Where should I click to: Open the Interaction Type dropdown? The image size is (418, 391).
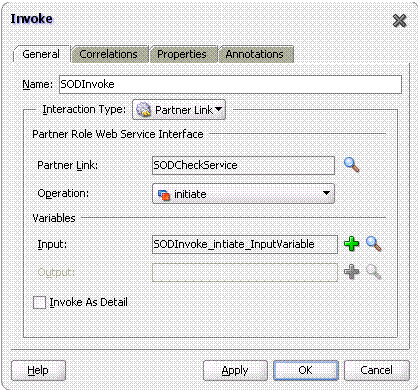coord(179,110)
